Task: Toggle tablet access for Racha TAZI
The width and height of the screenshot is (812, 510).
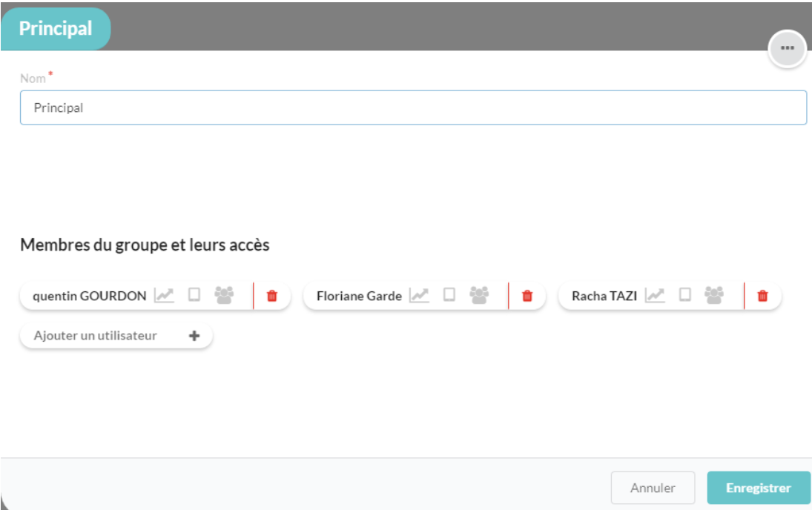Action: [x=684, y=295]
